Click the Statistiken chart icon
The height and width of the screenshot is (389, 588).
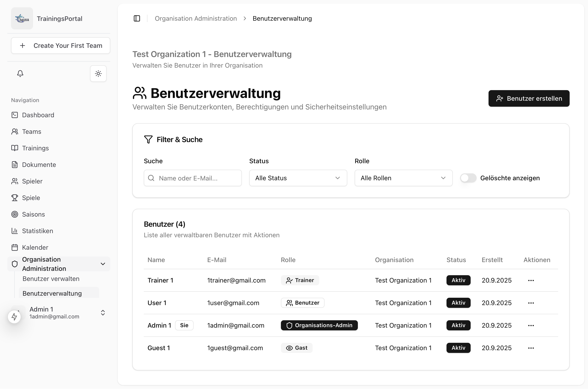point(15,231)
